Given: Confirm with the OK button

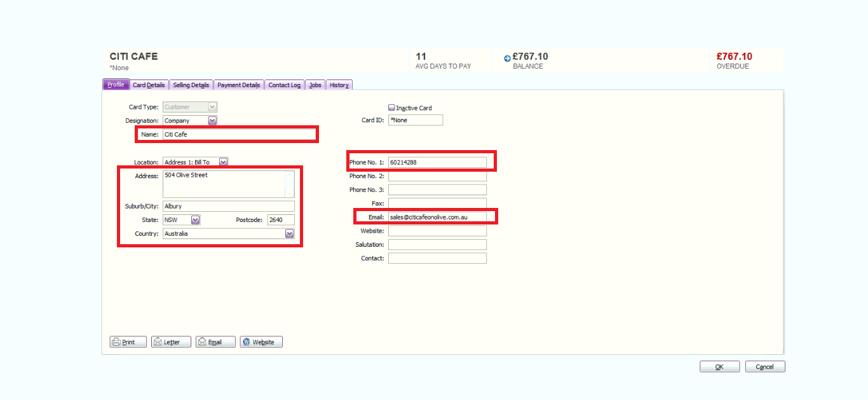Looking at the screenshot, I should (x=719, y=367).
